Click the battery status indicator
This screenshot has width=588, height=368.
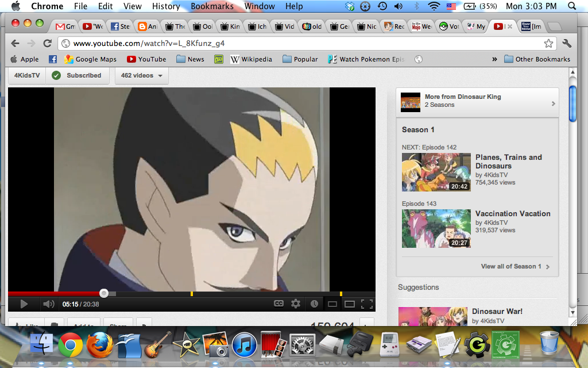pos(481,6)
